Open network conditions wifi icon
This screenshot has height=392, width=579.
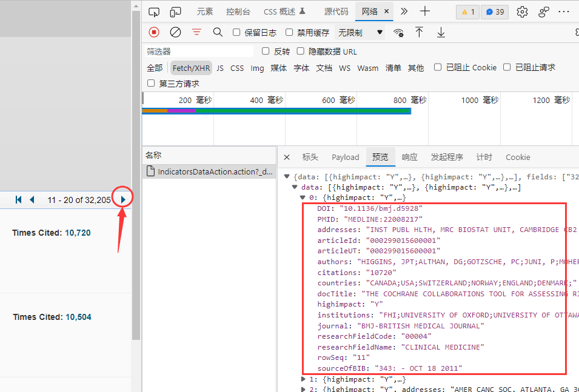[x=398, y=33]
